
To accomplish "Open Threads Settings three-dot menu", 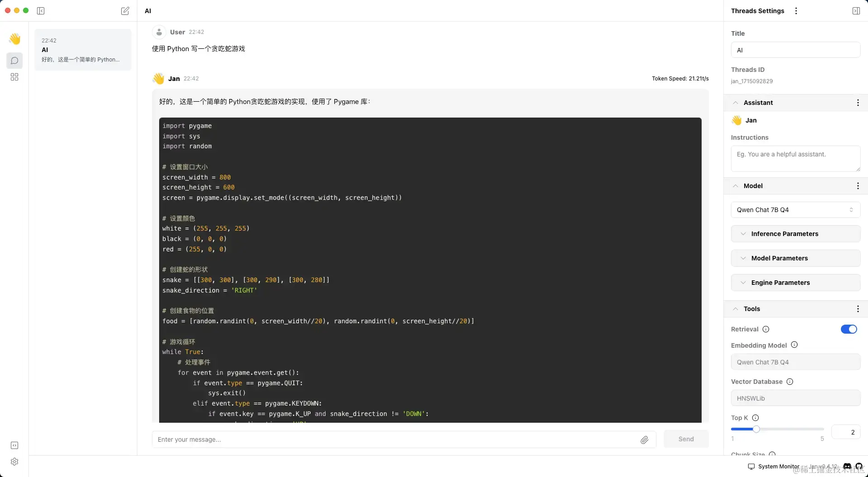I will coord(796,11).
